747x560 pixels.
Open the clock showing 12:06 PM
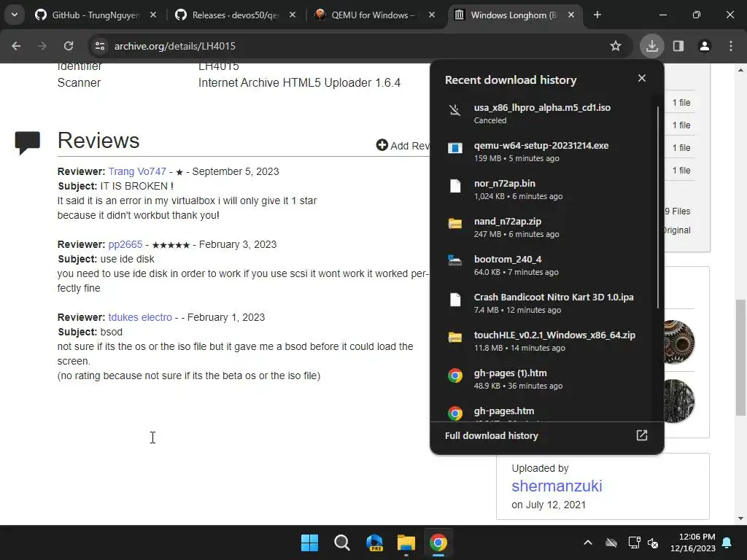tap(693, 542)
